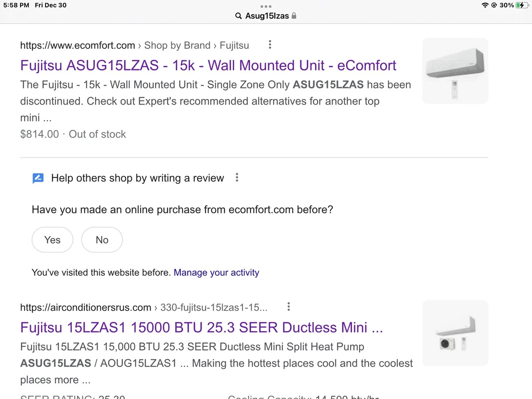The height and width of the screenshot is (399, 532).
Task: Open Fujitsu ASUG15LZAS eComfort result title
Action: click(x=208, y=65)
